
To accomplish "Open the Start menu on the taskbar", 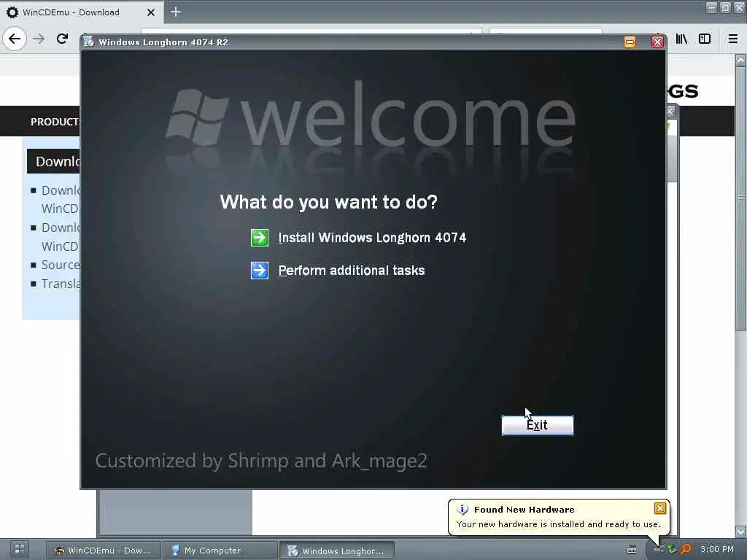I will [x=20, y=549].
